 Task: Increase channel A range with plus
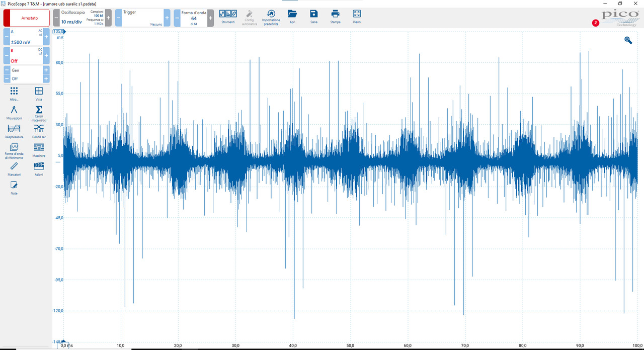click(x=46, y=37)
